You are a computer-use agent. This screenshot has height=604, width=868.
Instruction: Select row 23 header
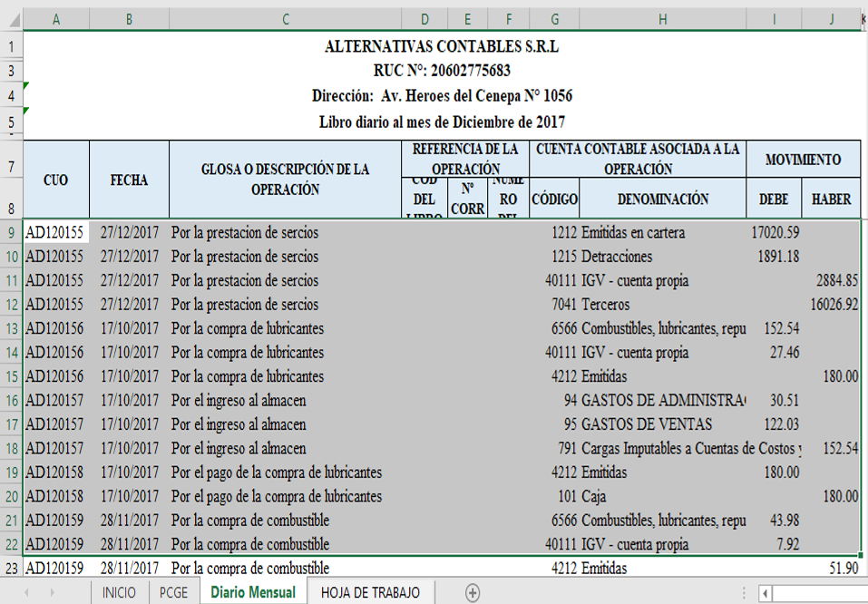click(11, 569)
